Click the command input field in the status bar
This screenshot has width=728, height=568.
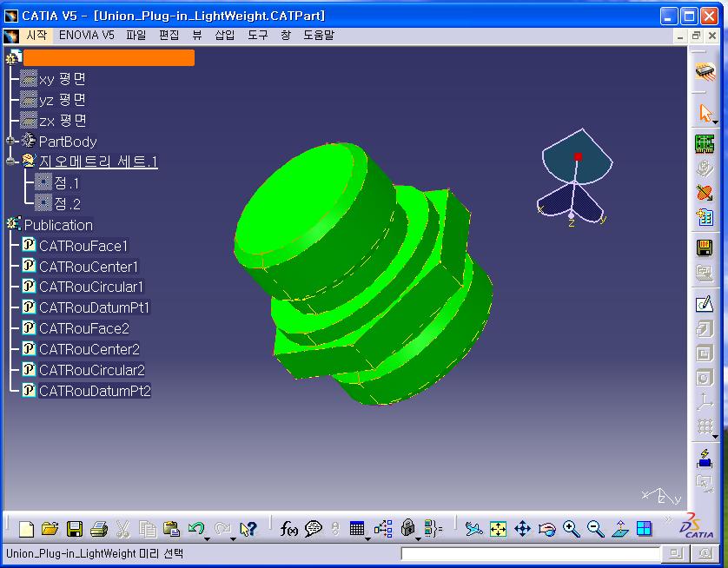click(530, 553)
